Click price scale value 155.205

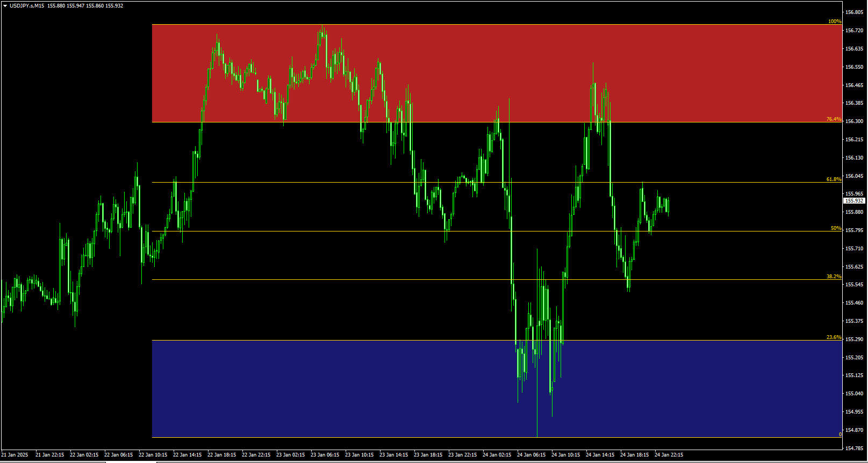pos(854,358)
